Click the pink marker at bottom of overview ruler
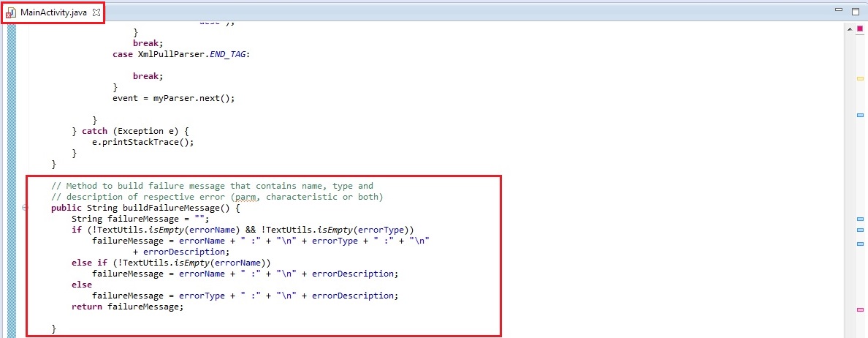This screenshot has width=868, height=338. (859, 310)
